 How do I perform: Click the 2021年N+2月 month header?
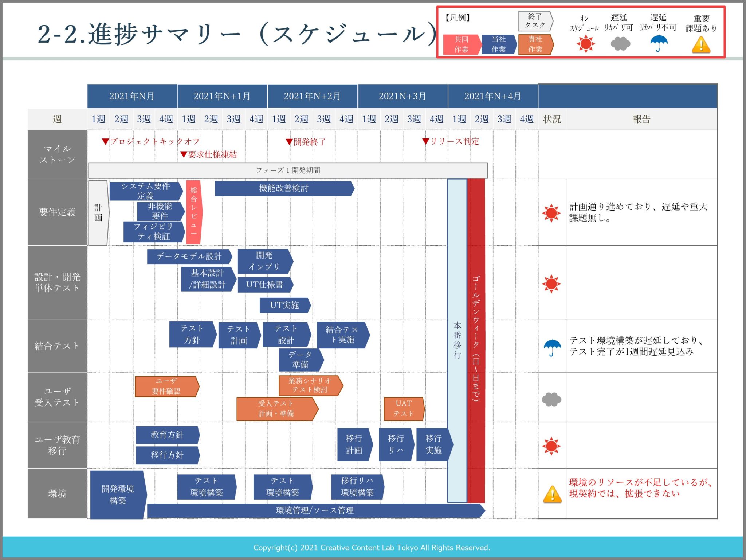[x=312, y=96]
